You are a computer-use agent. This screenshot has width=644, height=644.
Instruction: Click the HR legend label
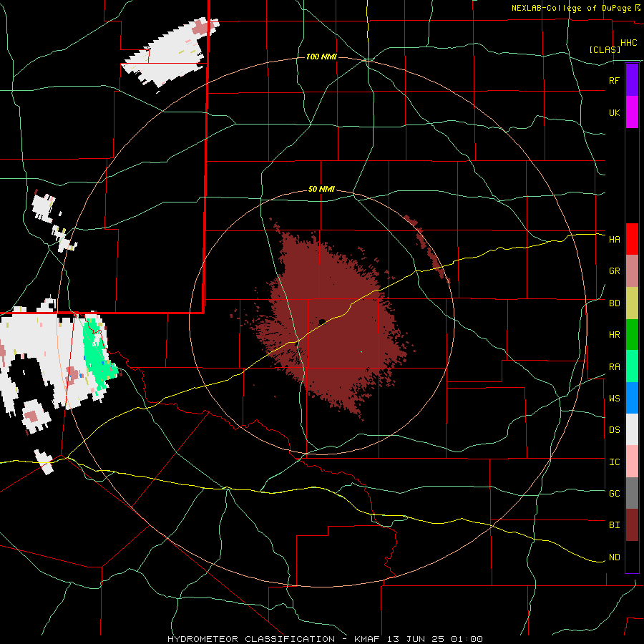point(614,335)
